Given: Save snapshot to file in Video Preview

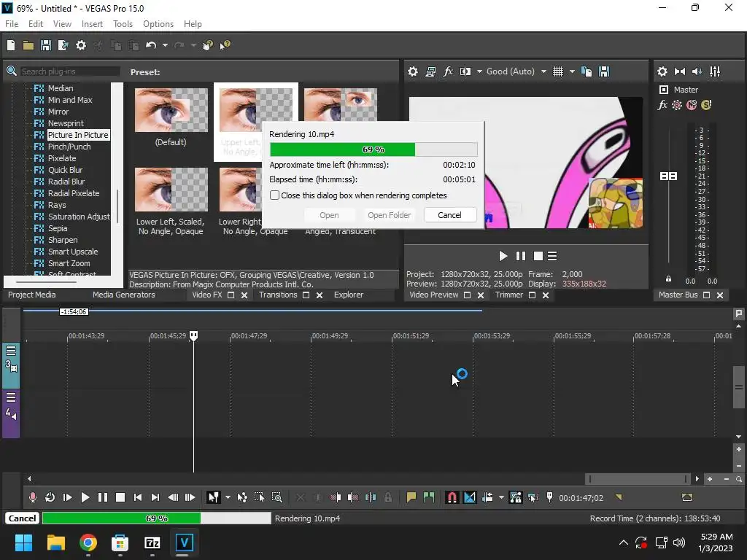Looking at the screenshot, I should (x=604, y=71).
